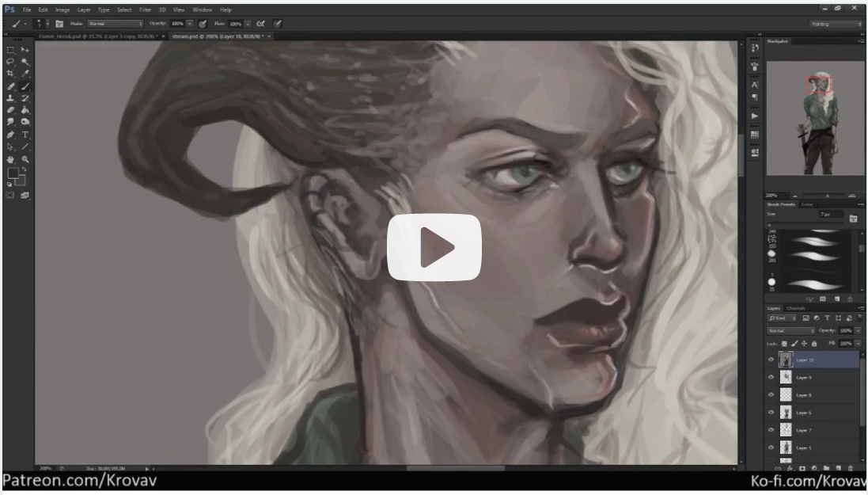Open layer Opacity dropdown arrow
Screen dimensions: 868x495
point(858,331)
